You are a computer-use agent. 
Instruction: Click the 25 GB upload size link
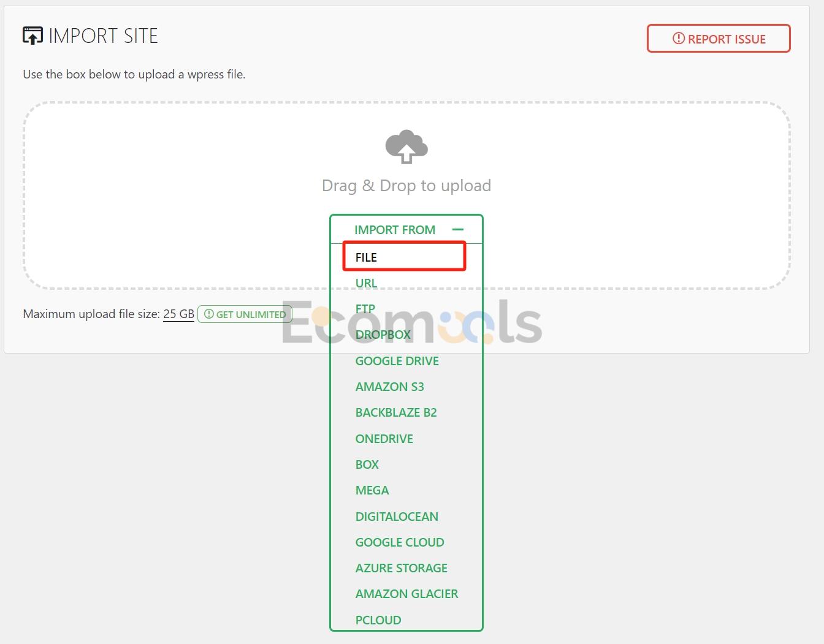(x=178, y=314)
